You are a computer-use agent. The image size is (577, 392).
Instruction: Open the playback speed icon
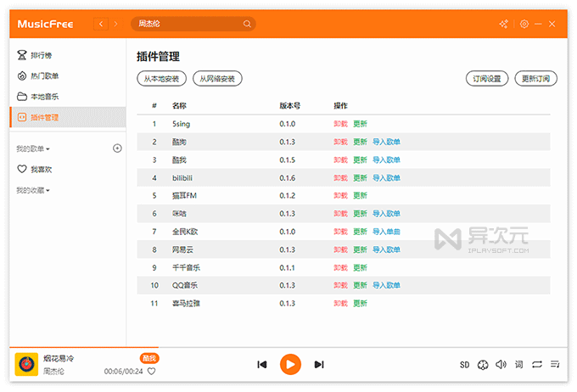[483, 365]
